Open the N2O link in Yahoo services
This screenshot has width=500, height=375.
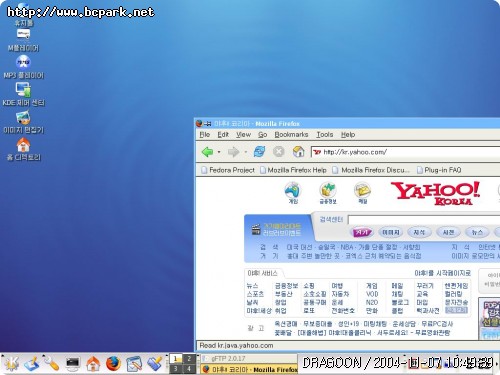pyautogui.click(x=372, y=302)
